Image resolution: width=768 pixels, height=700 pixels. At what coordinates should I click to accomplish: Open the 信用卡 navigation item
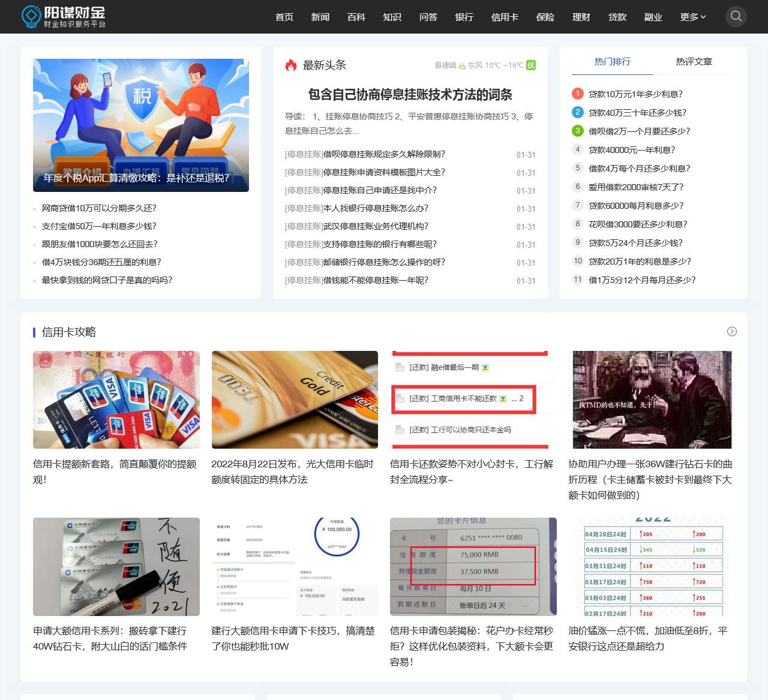coord(505,17)
